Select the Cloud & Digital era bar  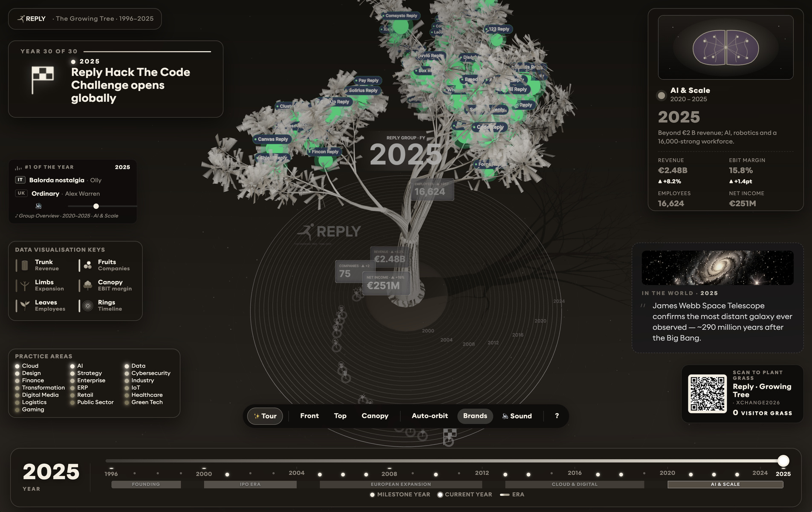tap(575, 484)
